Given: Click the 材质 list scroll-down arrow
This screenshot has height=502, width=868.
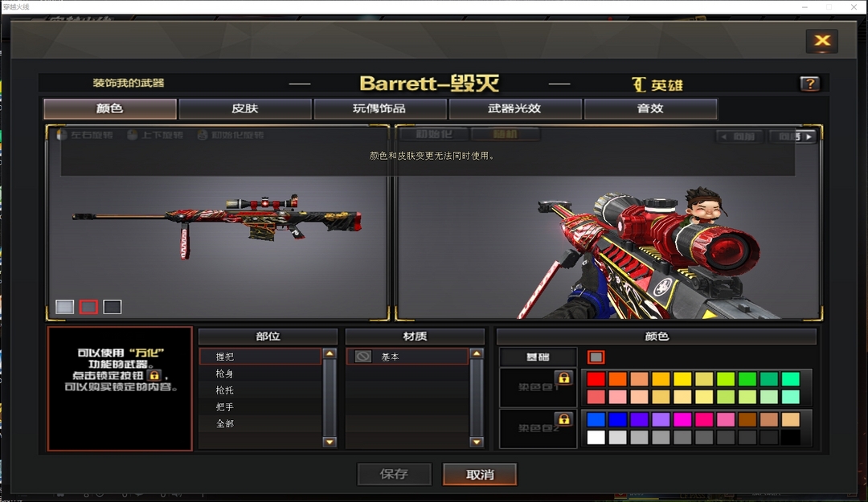Looking at the screenshot, I should point(477,442).
